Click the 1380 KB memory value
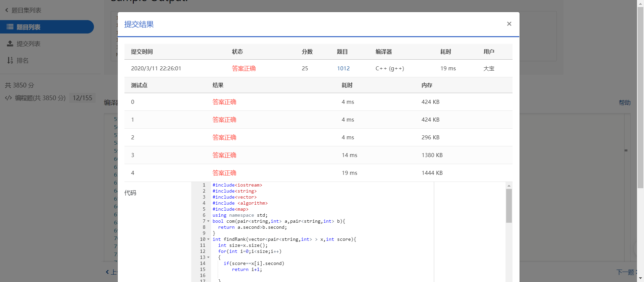Image resolution: width=644 pixels, height=282 pixels. 432,155
